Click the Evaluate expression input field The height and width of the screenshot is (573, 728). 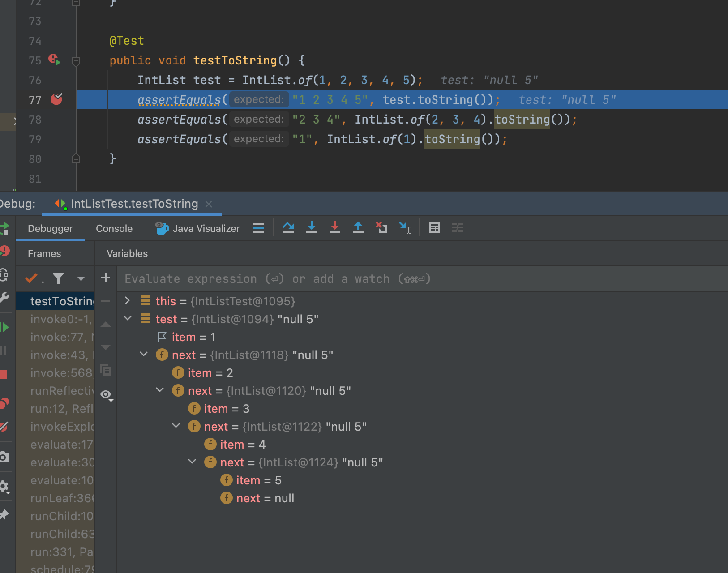(x=403, y=279)
